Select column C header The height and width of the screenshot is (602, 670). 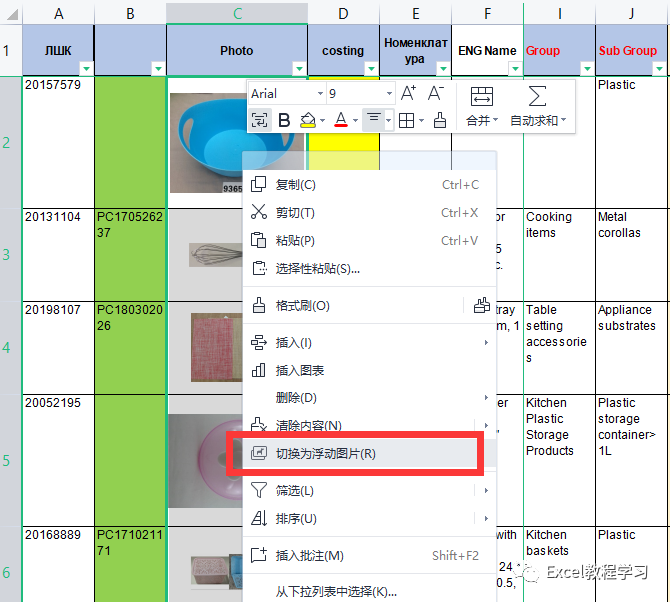pyautogui.click(x=237, y=14)
